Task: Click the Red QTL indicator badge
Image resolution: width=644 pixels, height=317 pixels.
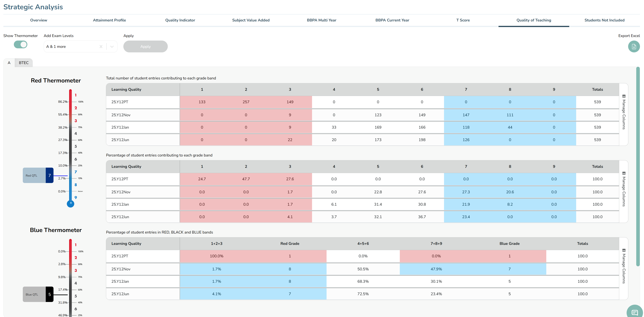Action: [x=38, y=176]
